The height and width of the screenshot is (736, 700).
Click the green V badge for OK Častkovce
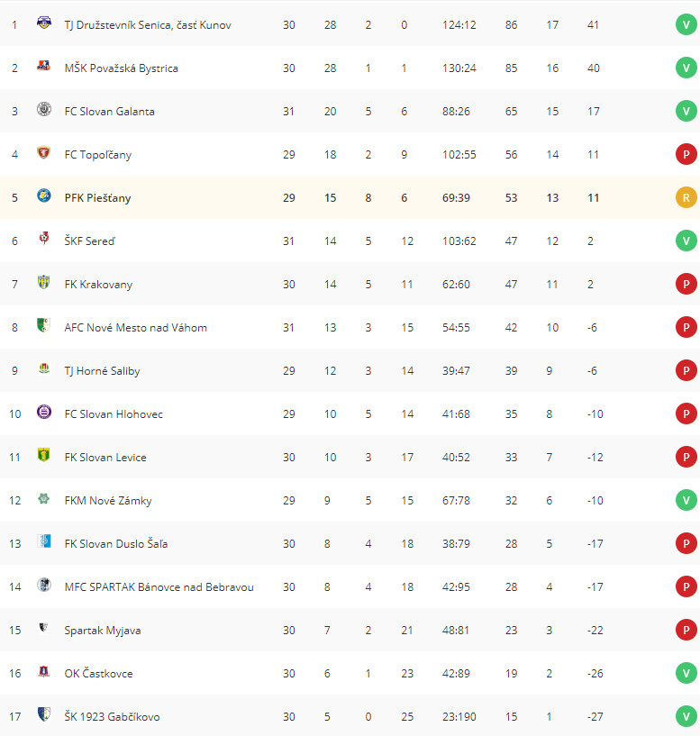click(686, 673)
